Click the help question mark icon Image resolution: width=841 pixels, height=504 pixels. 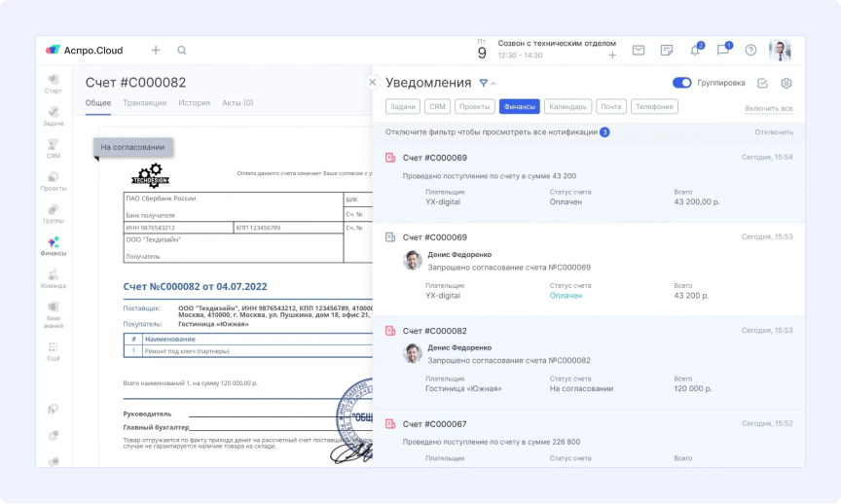click(x=750, y=51)
